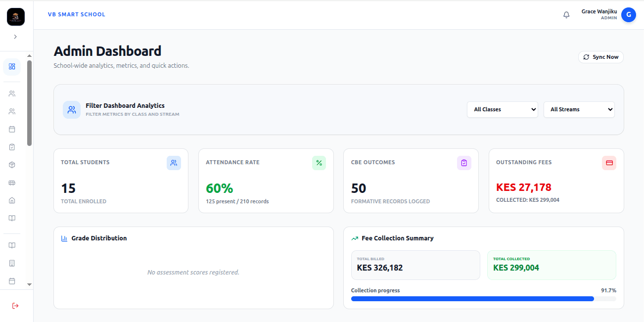644x322 pixels.
Task: Click the '91.7%' progress percentage
Action: pyautogui.click(x=608, y=290)
